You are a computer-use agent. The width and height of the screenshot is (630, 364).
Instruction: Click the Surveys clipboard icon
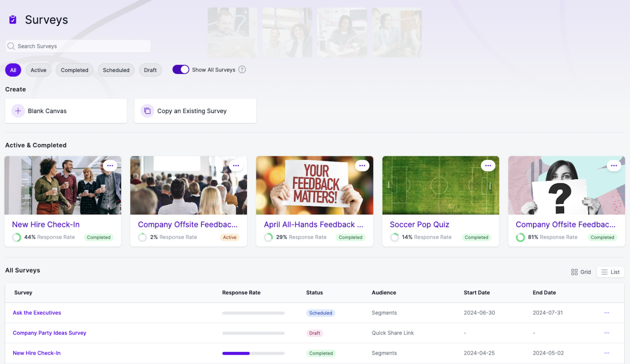pos(13,20)
